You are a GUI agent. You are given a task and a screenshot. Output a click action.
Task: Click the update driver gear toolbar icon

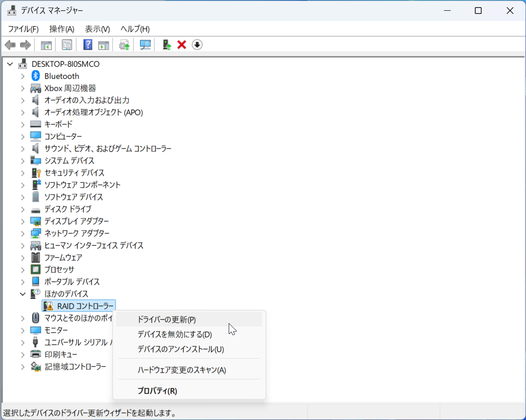[x=124, y=44]
